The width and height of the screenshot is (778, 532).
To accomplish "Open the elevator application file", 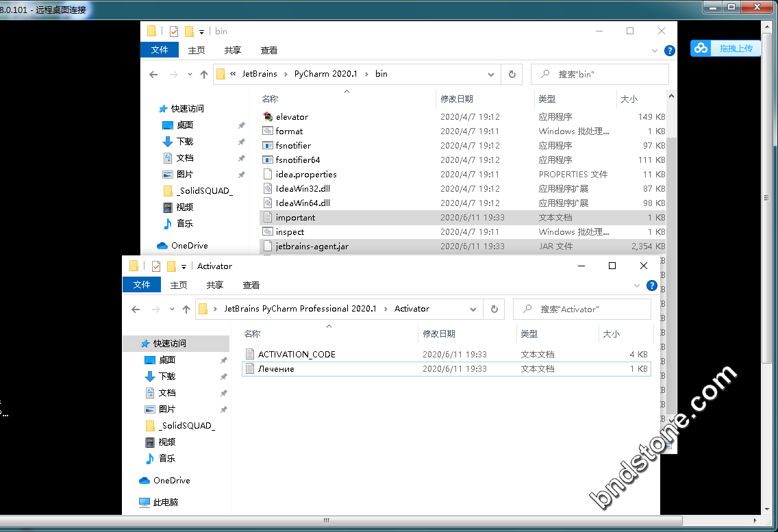I will click(292, 117).
